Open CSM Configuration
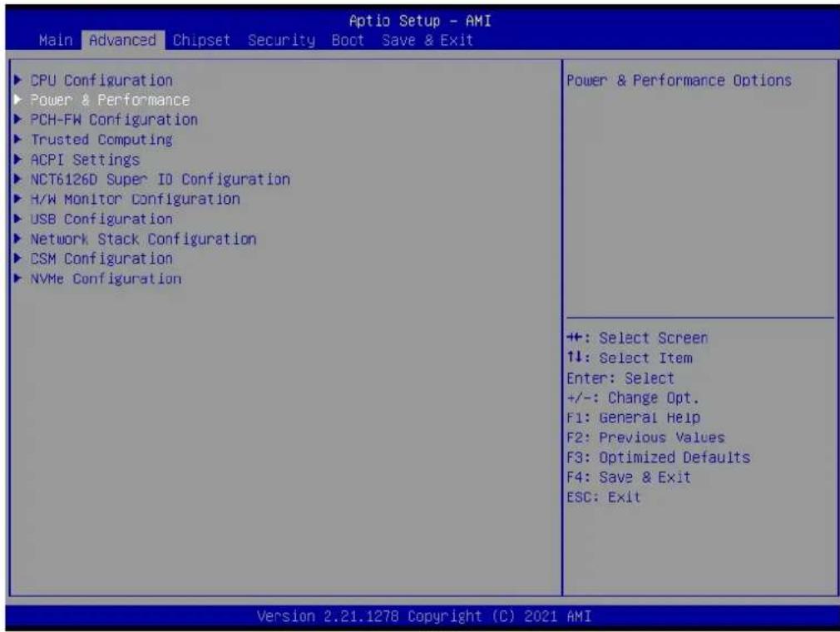The width and height of the screenshot is (840, 632). coord(101,259)
